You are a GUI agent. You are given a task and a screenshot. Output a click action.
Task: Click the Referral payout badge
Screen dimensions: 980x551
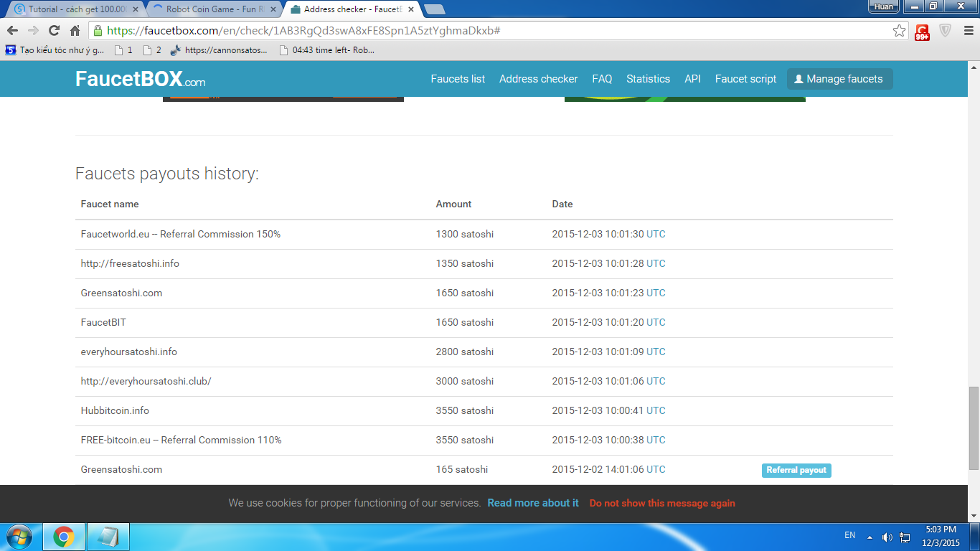coord(796,470)
